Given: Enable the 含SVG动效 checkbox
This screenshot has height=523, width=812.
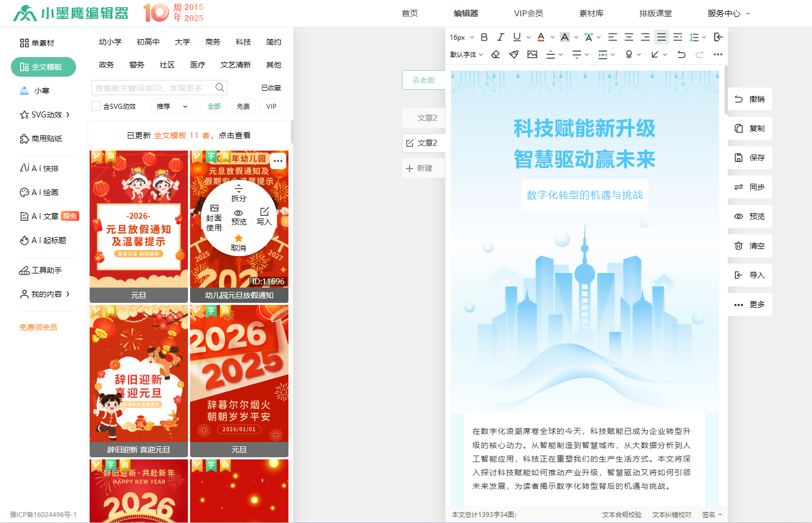Looking at the screenshot, I should pyautogui.click(x=96, y=106).
